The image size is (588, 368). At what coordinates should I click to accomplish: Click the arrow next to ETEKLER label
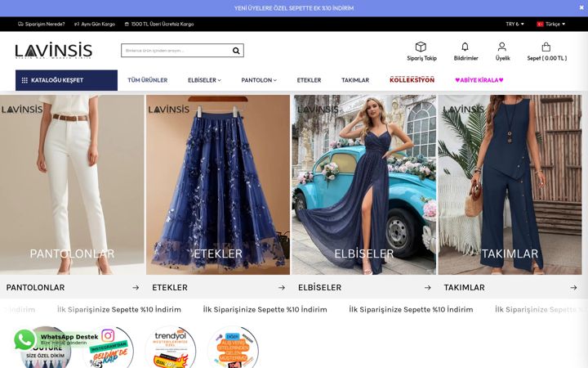tap(281, 288)
